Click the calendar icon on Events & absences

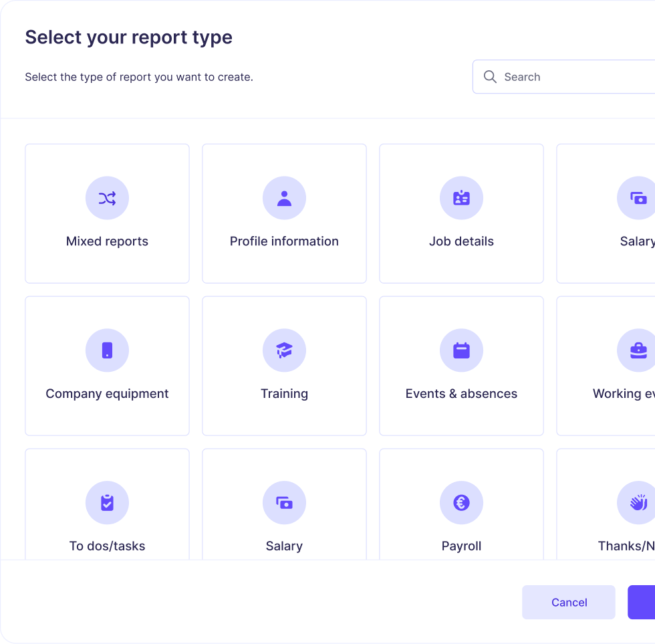461,350
